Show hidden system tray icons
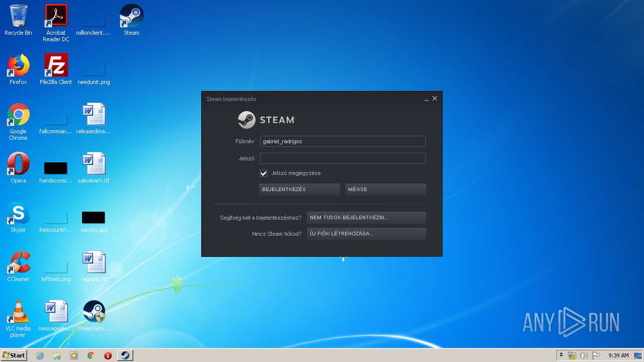Screen dimensions: 644x362 coord(561,355)
